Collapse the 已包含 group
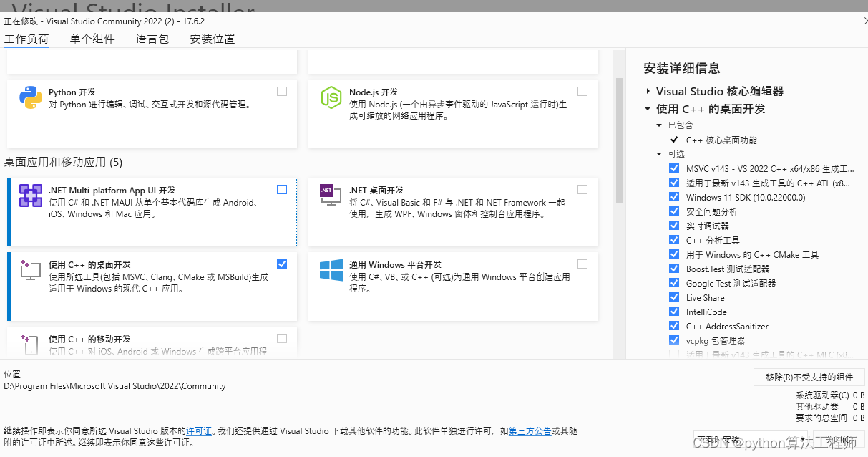This screenshot has height=457, width=868. [x=660, y=125]
